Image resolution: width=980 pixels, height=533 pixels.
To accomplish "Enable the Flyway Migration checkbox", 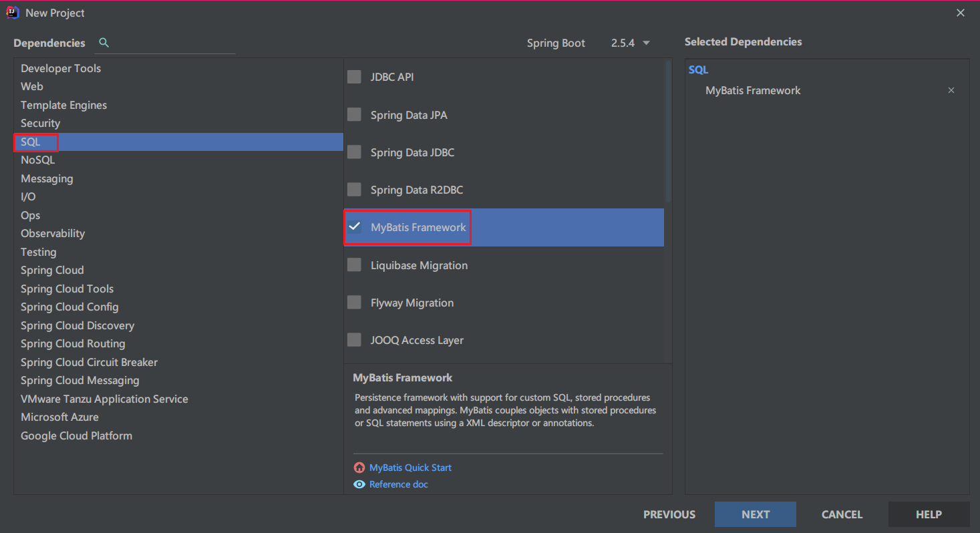I will (x=354, y=303).
